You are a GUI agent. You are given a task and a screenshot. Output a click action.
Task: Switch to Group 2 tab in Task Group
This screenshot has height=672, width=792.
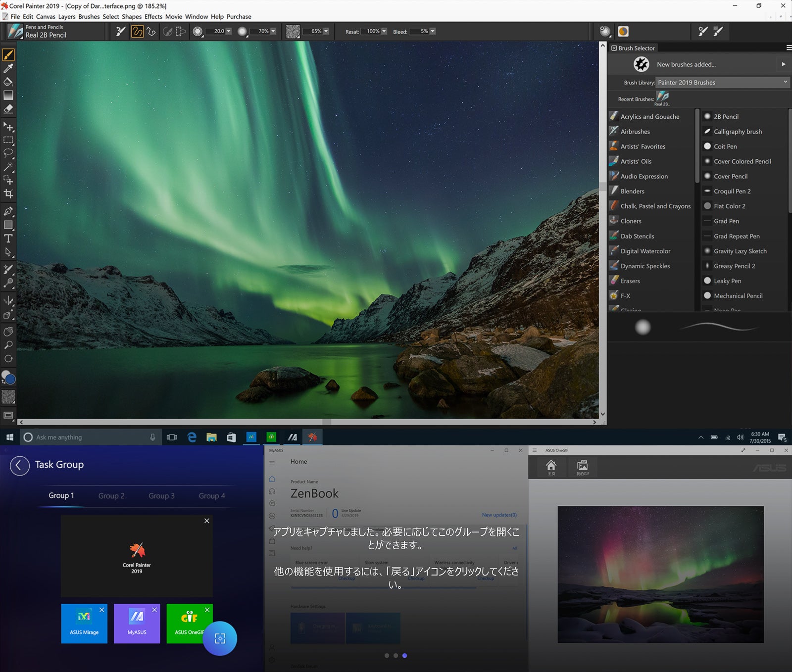coord(111,496)
